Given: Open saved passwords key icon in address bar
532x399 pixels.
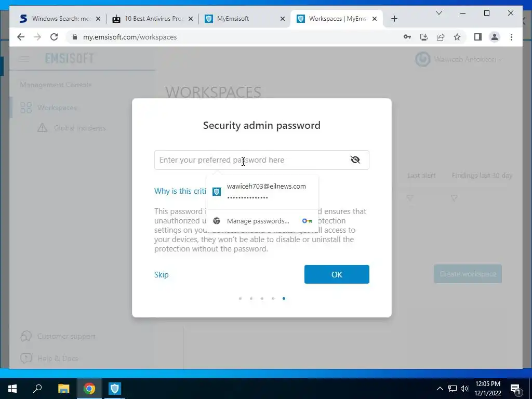Looking at the screenshot, I should coord(407,37).
